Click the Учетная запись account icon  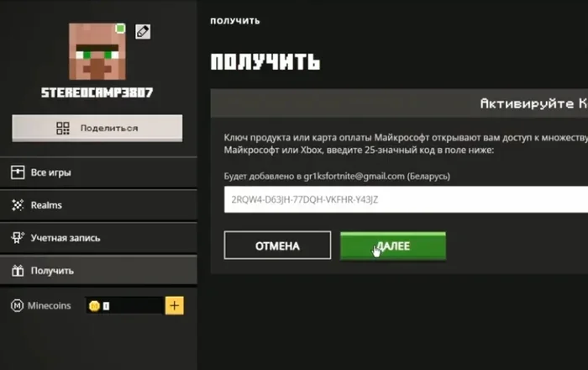pos(18,237)
